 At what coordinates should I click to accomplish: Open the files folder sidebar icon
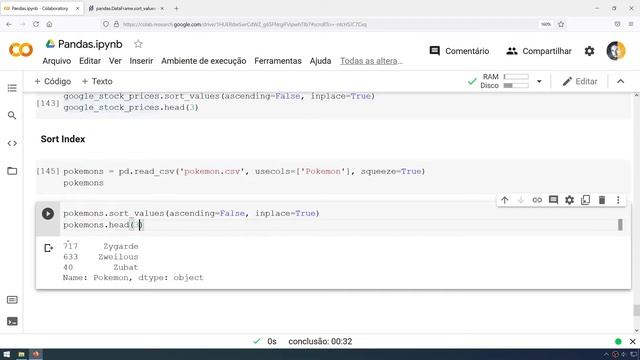12,171
